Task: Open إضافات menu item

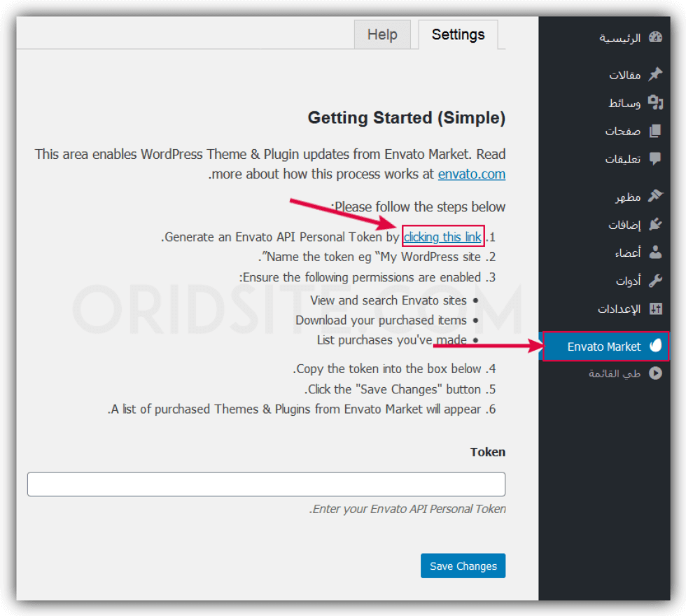Action: tap(624, 225)
